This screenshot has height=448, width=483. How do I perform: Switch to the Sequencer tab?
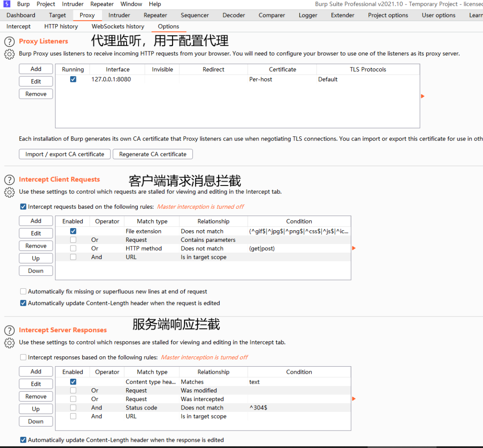pyautogui.click(x=195, y=15)
